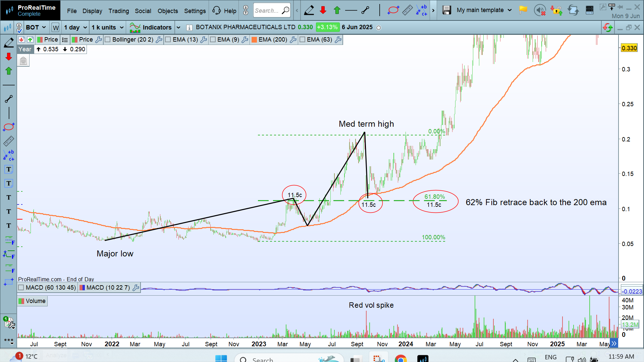Toggle the EMA (200) orange checkbox
The width and height of the screenshot is (644, 362).
pyautogui.click(x=254, y=40)
